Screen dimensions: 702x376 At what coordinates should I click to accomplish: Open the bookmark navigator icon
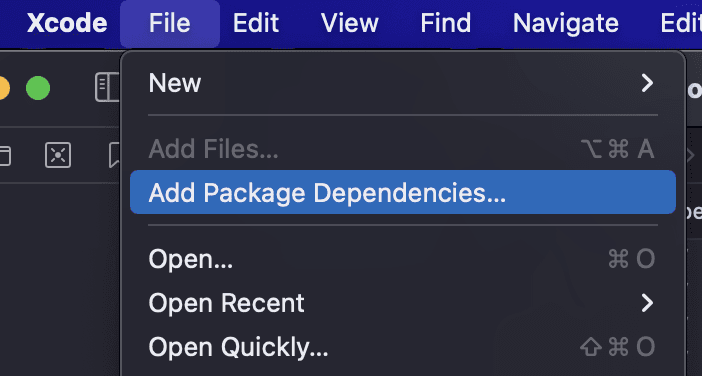115,155
